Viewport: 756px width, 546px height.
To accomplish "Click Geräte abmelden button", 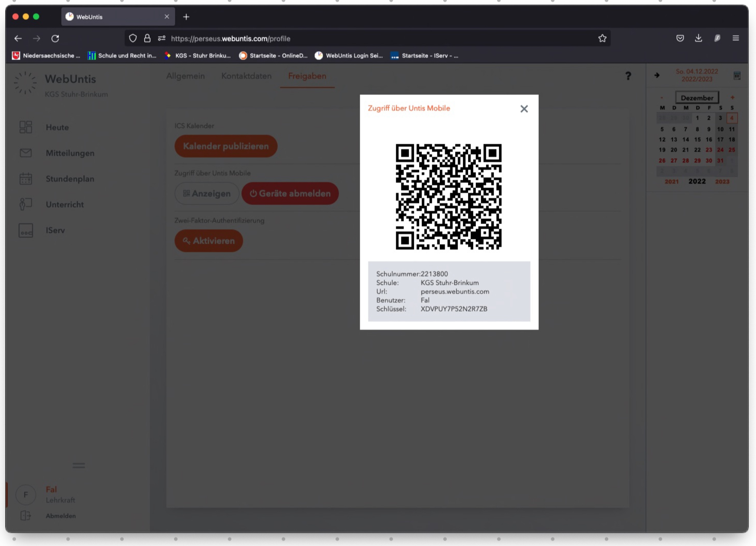I will pos(290,193).
